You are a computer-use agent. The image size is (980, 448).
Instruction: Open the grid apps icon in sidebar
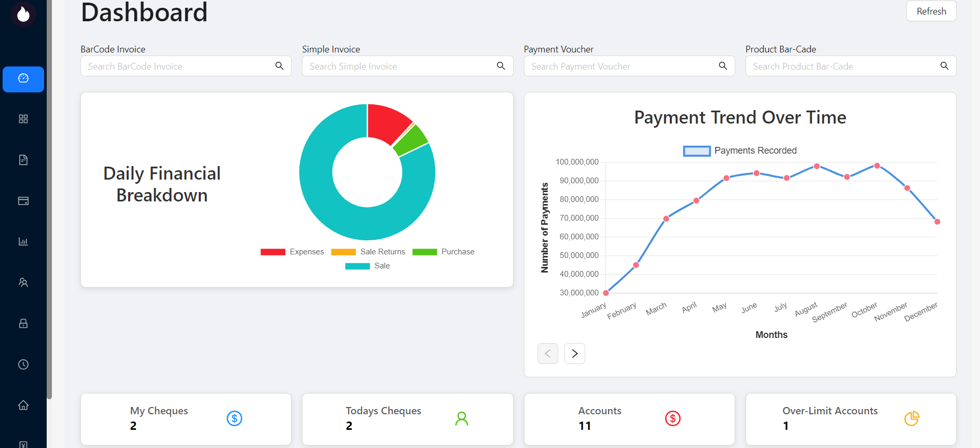(23, 119)
